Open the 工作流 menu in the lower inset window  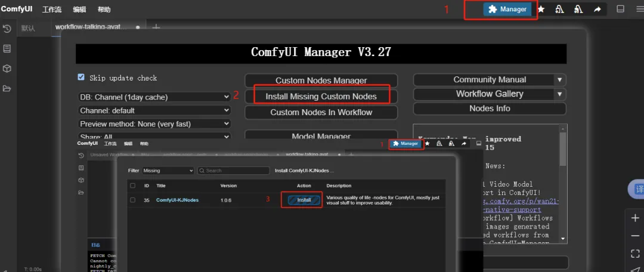point(110,144)
